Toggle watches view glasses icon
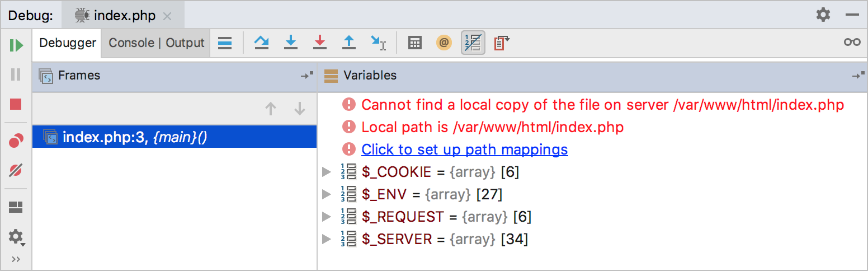 point(852,43)
